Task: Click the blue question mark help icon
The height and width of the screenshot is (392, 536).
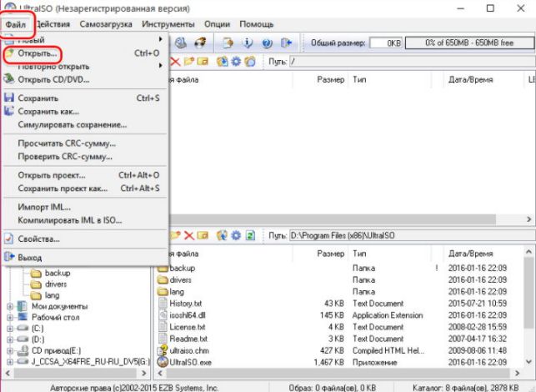Action: click(x=267, y=43)
